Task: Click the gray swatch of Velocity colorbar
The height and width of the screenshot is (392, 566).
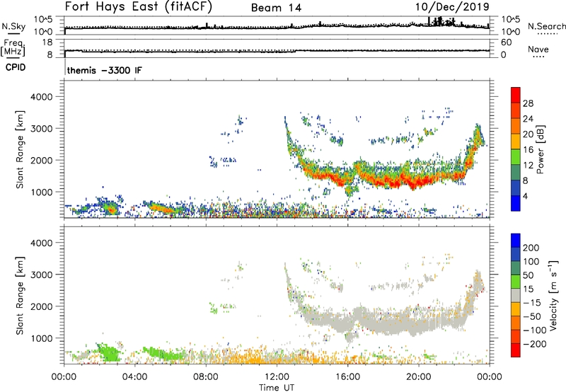Action: (516, 295)
